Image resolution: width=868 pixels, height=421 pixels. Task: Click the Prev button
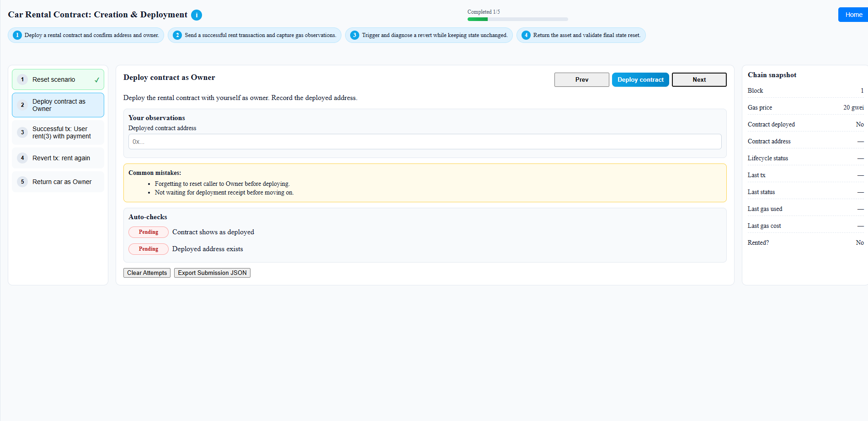581,79
